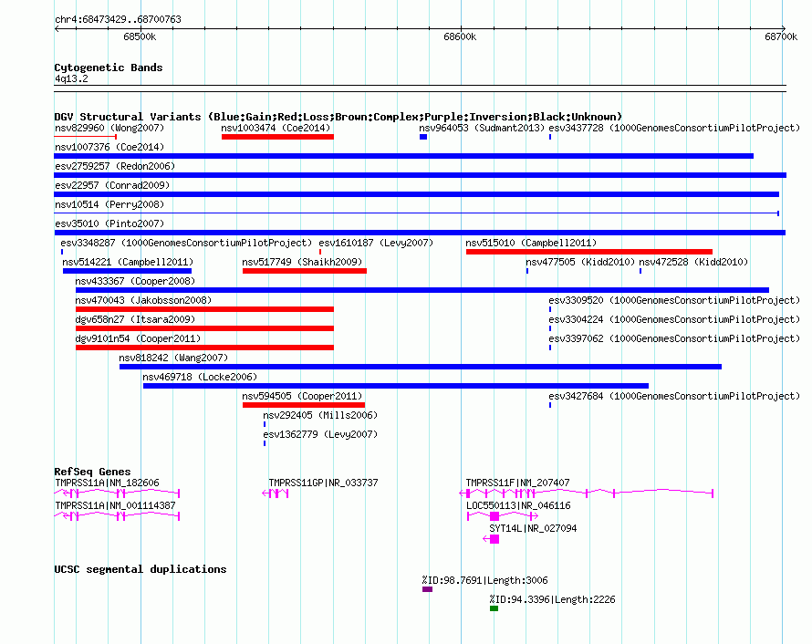Open TMPRSS11A NM_182606 gene label
This screenshot has height=644, width=812.
click(x=107, y=483)
